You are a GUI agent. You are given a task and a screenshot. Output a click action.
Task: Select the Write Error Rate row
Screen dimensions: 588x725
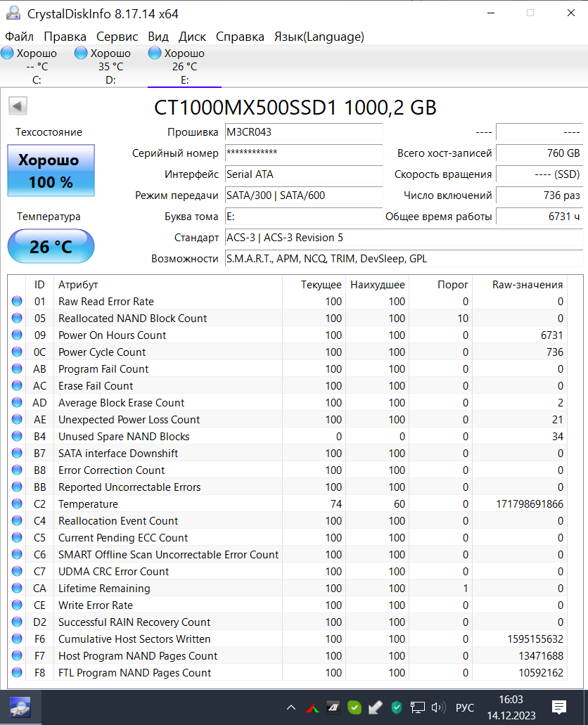tap(288, 605)
